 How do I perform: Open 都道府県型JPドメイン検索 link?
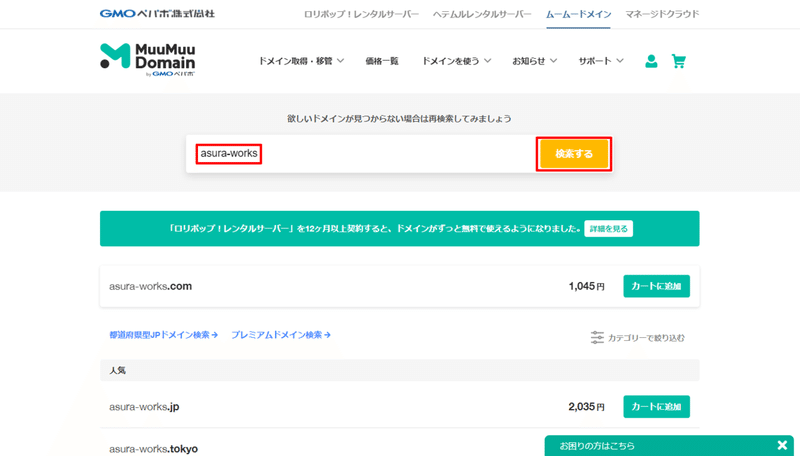tap(163, 335)
